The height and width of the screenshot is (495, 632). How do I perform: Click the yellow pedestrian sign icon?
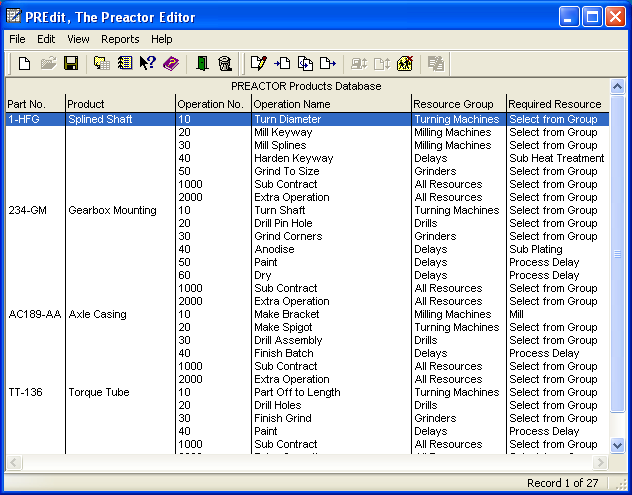click(405, 63)
